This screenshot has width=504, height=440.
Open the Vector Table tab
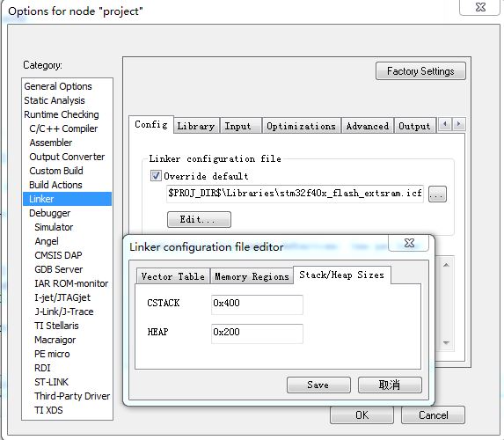click(173, 276)
